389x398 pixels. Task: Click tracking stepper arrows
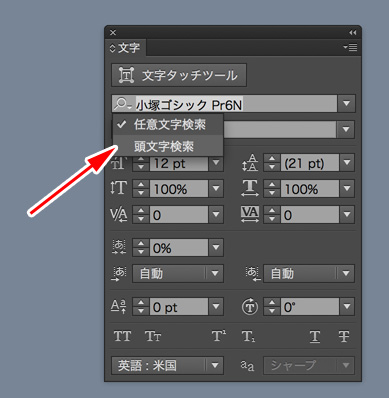coord(272,215)
